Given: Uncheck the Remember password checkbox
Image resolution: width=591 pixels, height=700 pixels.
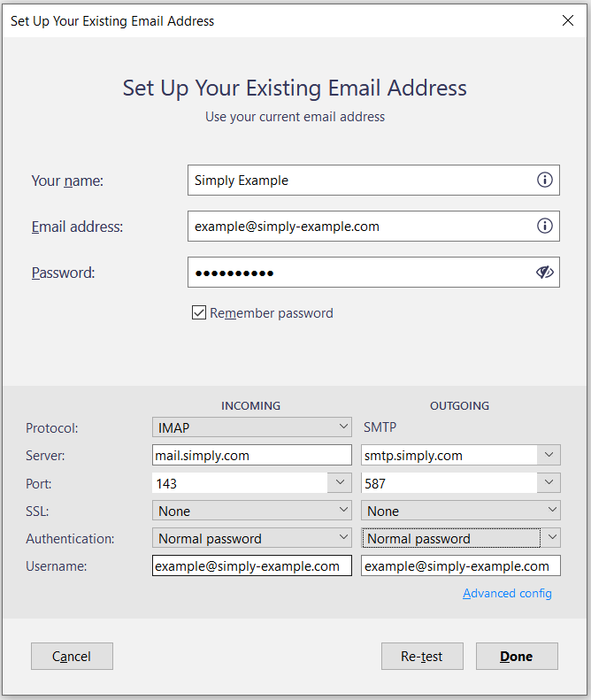Looking at the screenshot, I should point(199,312).
